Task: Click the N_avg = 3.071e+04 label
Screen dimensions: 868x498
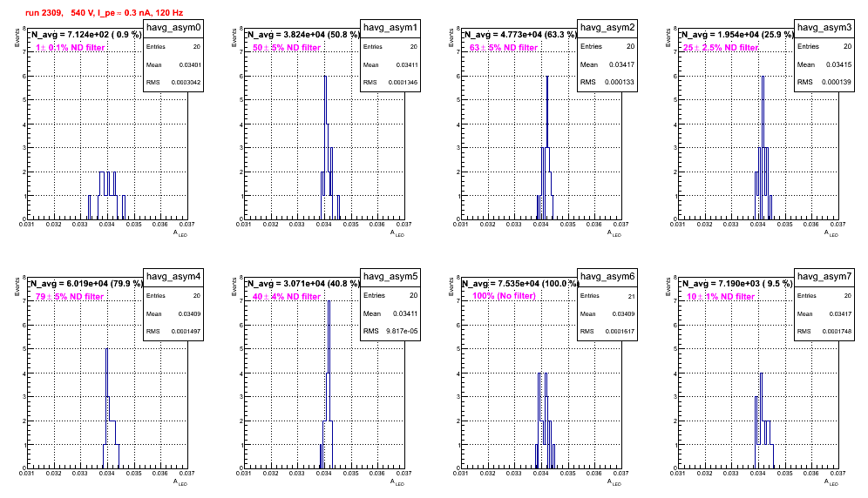Action: pyautogui.click(x=302, y=283)
